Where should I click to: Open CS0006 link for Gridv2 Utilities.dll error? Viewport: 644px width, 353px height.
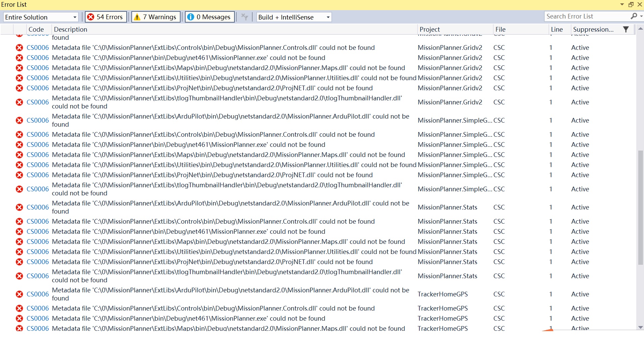(37, 78)
